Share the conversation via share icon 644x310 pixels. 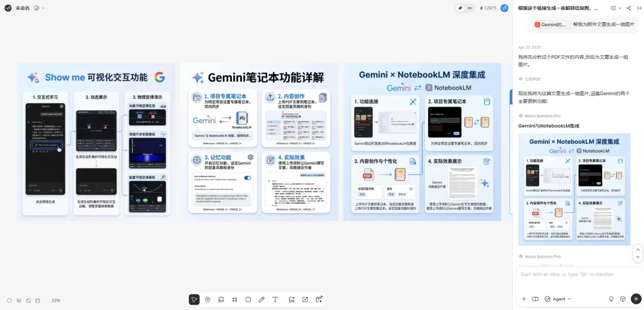629,8
